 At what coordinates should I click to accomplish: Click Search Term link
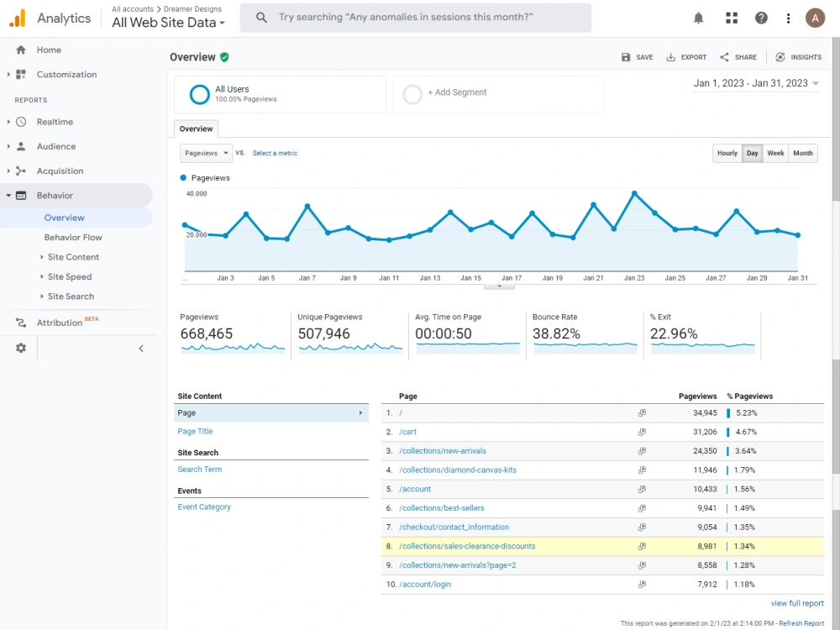[199, 470]
